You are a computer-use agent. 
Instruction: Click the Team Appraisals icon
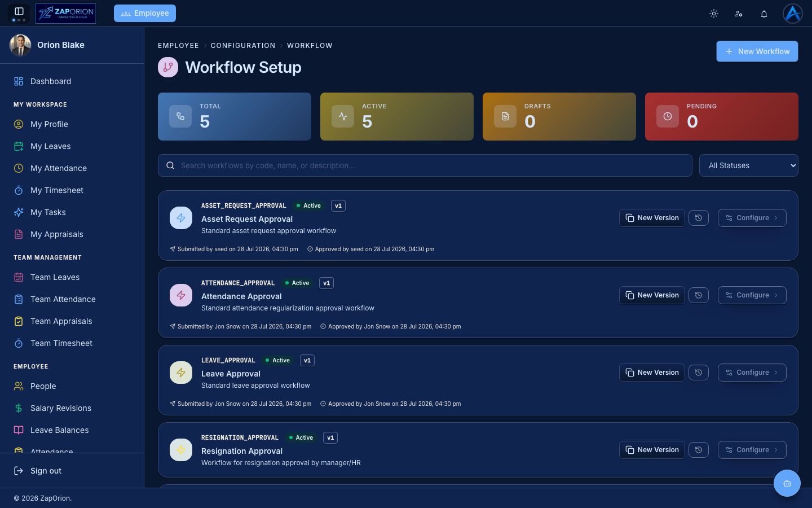click(19, 321)
